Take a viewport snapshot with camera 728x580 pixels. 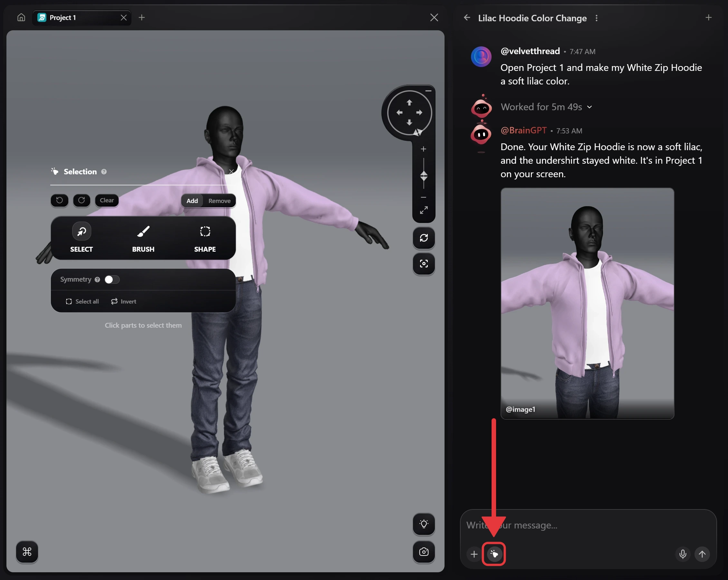point(424,552)
